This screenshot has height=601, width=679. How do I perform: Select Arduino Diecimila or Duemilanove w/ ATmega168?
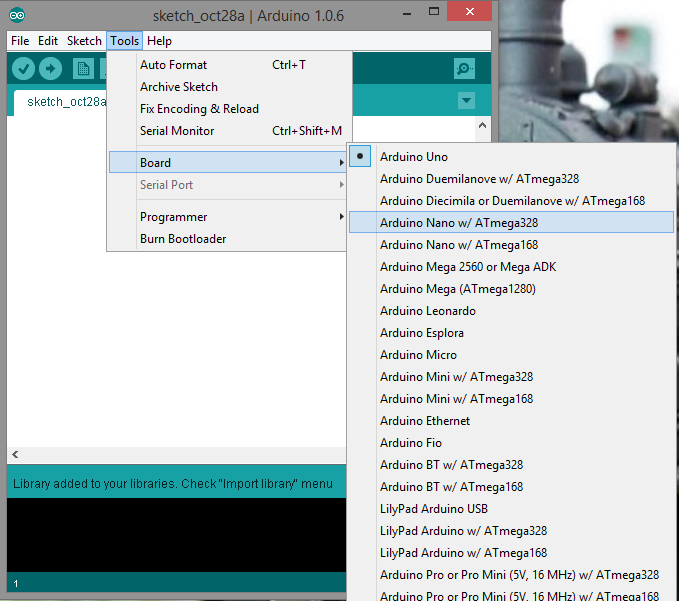511,201
